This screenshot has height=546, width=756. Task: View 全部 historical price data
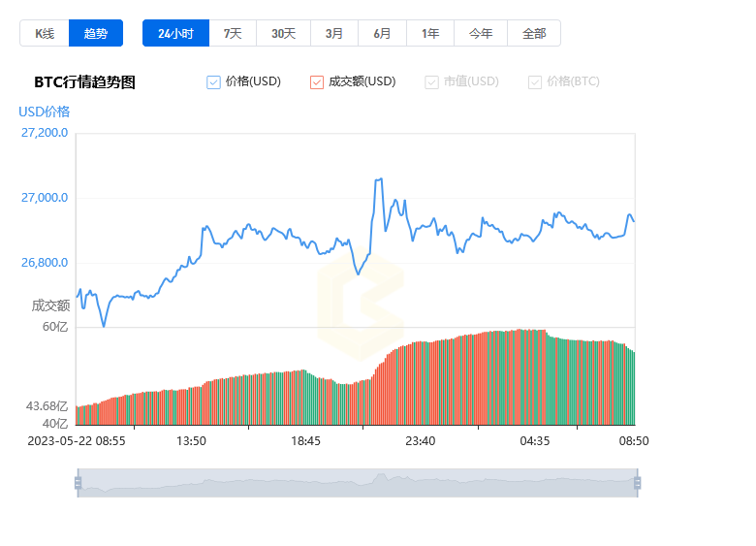tap(534, 33)
